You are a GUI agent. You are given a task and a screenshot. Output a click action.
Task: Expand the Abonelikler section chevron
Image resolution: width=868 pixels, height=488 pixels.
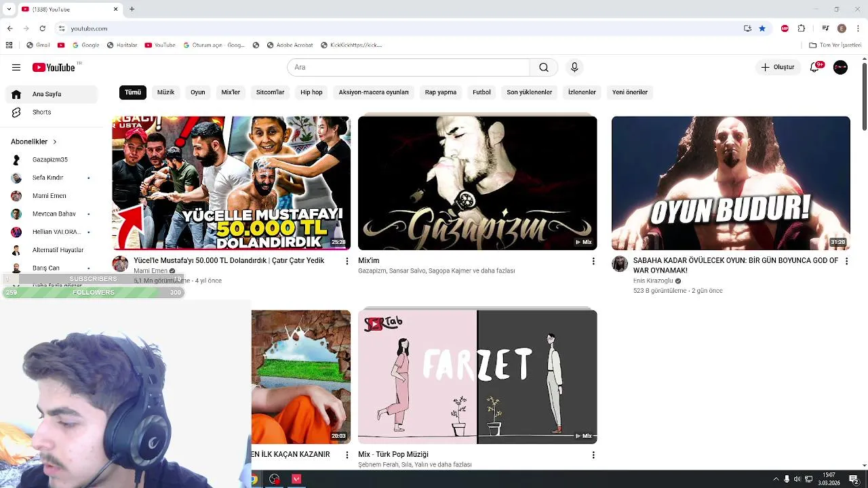click(54, 142)
